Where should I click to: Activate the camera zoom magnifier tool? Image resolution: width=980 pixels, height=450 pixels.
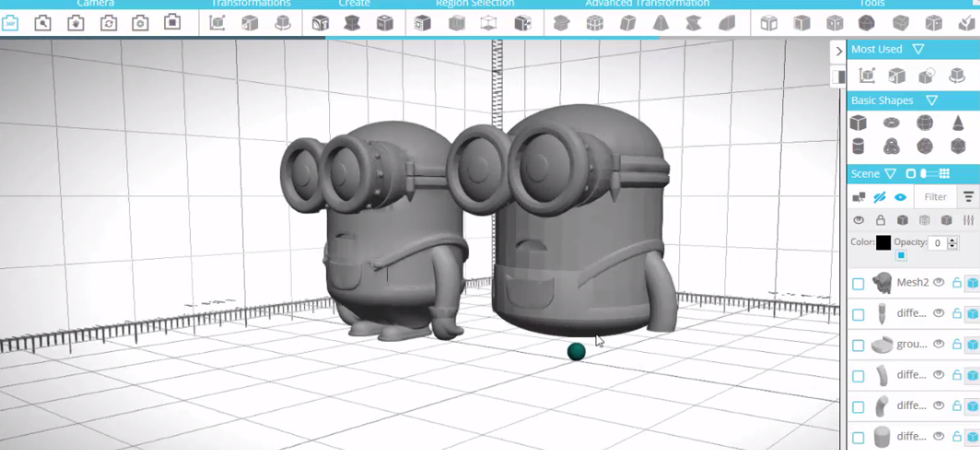(43, 23)
